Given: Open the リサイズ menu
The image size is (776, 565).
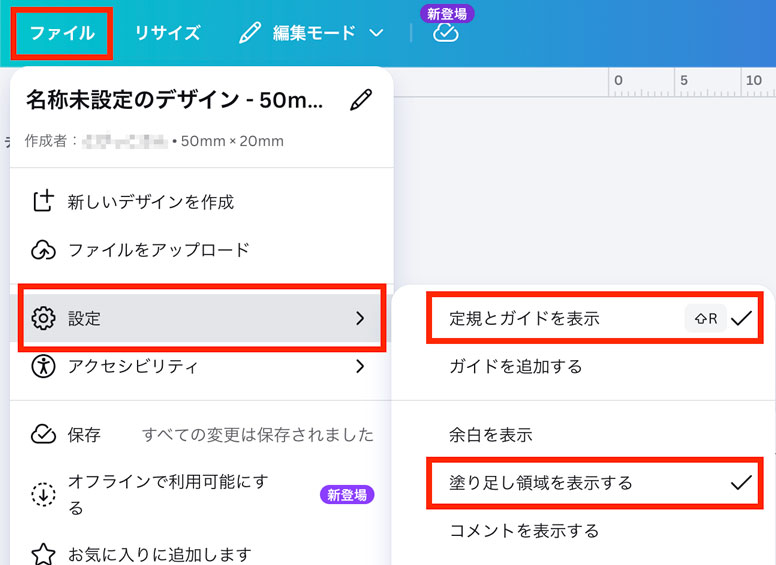Looking at the screenshot, I should (x=167, y=33).
